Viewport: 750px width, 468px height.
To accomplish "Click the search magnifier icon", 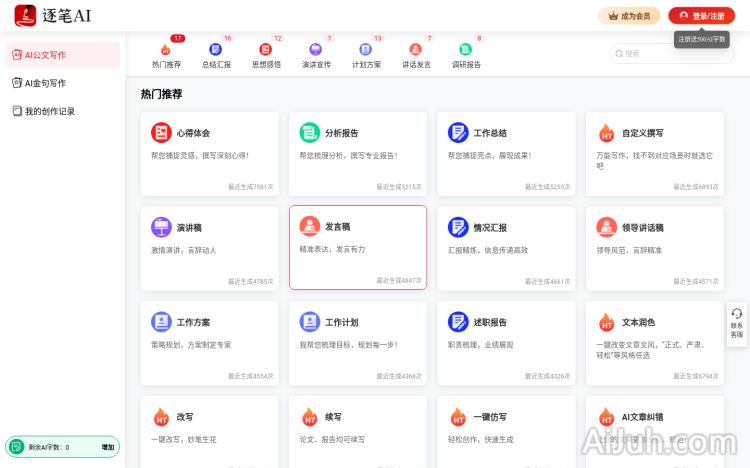I will (619, 54).
